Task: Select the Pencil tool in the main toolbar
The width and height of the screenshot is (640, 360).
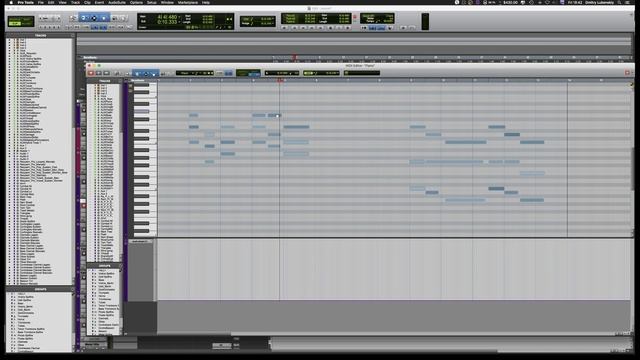Action: point(123,18)
